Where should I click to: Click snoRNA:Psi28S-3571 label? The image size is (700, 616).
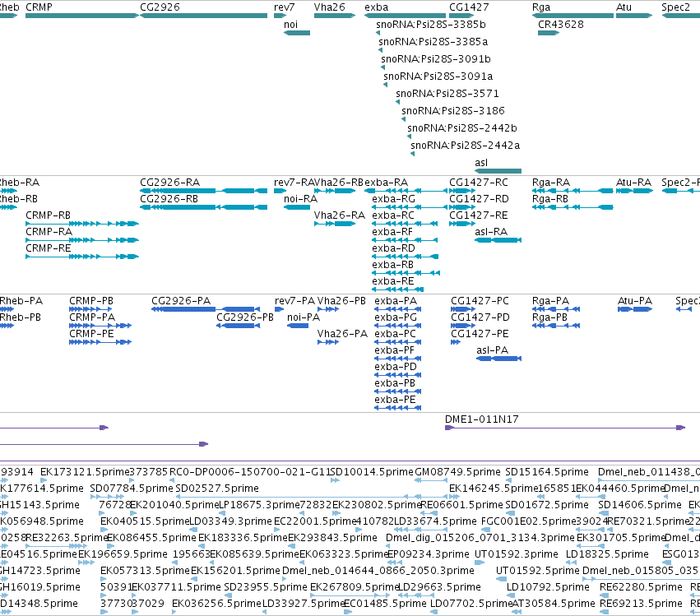tap(447, 94)
